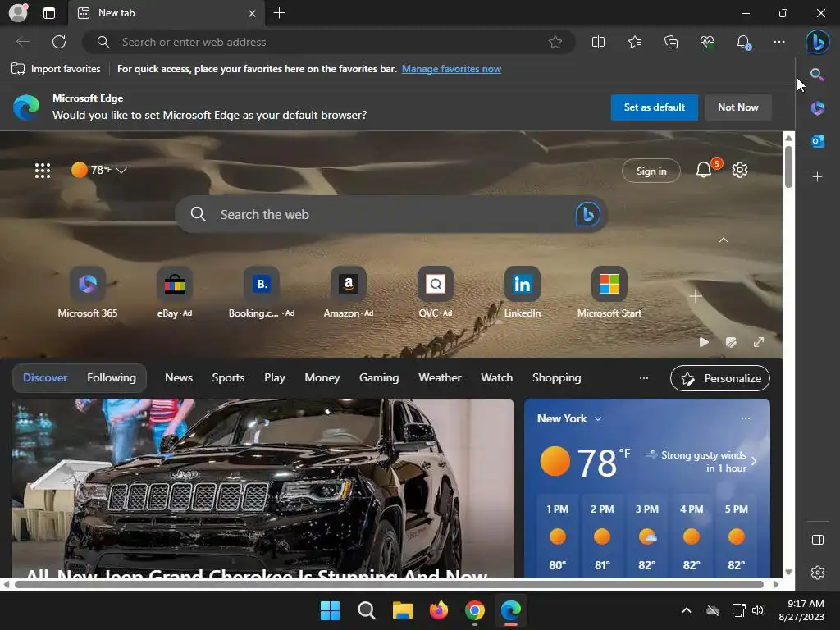The height and width of the screenshot is (630, 840).
Task: Toggle sidebar visibility icon
Action: 818,540
